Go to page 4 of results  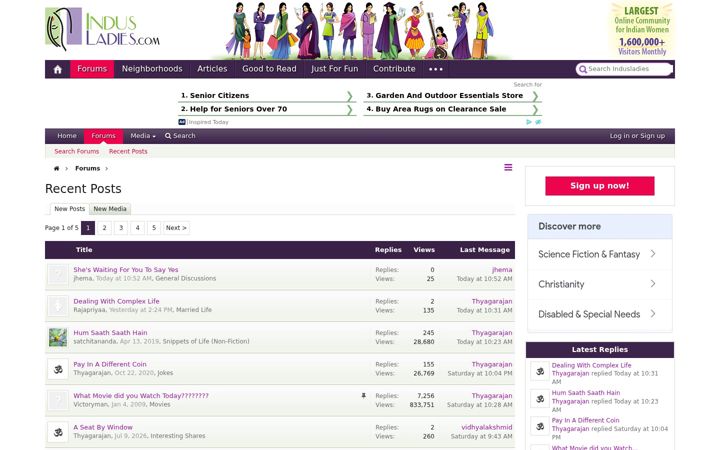pos(137,228)
